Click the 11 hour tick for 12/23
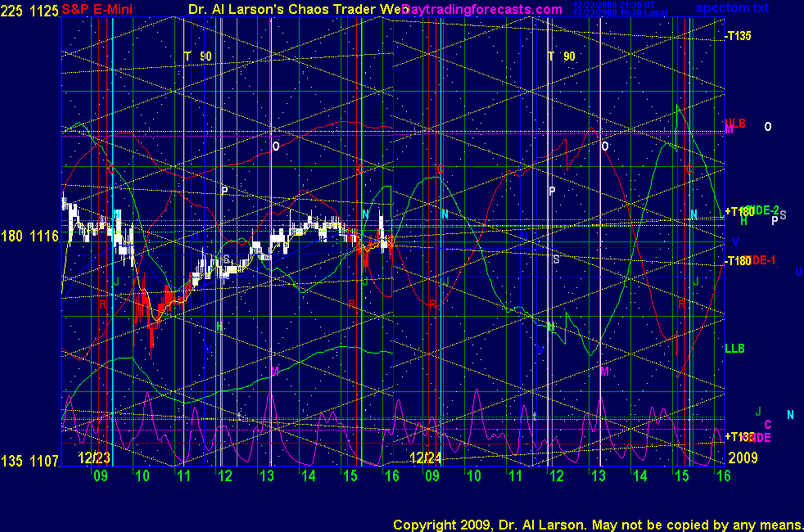The height and width of the screenshot is (532, 804). coord(183,476)
